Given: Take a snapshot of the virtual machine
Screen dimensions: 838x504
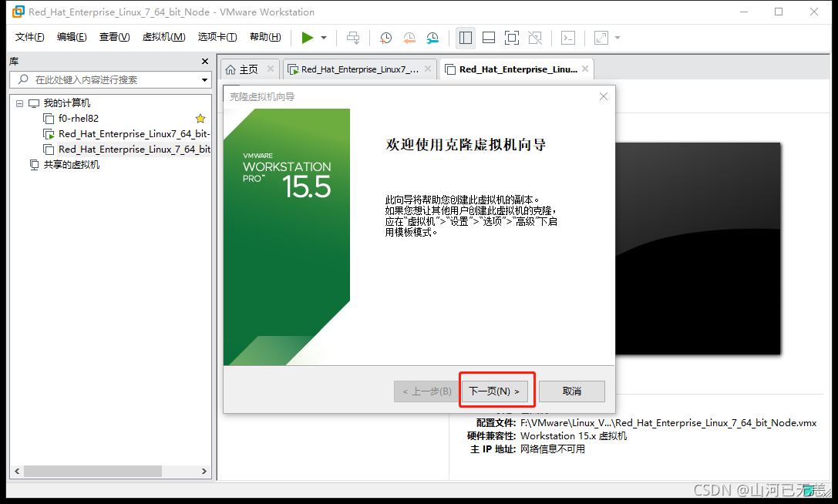Looking at the screenshot, I should 385,38.
